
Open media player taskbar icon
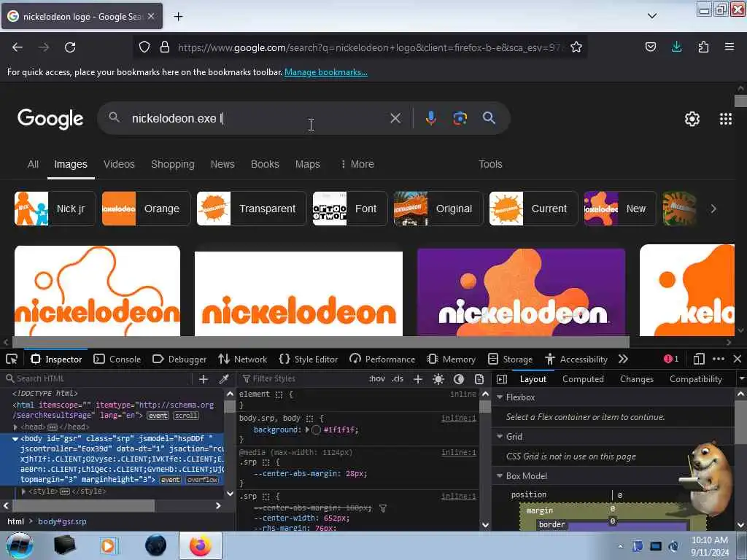pos(109,545)
